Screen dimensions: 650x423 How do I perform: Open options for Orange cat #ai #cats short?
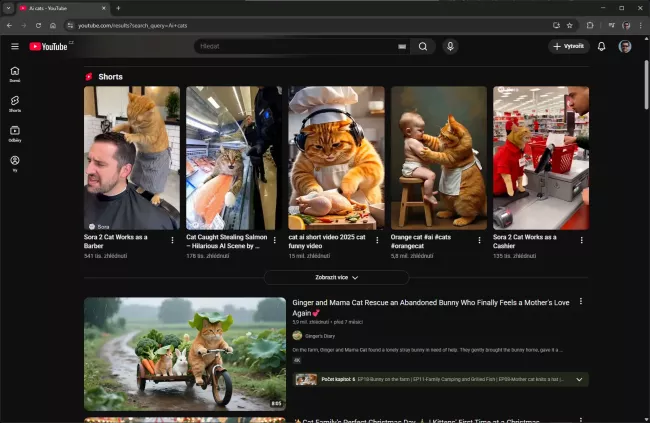pos(479,240)
